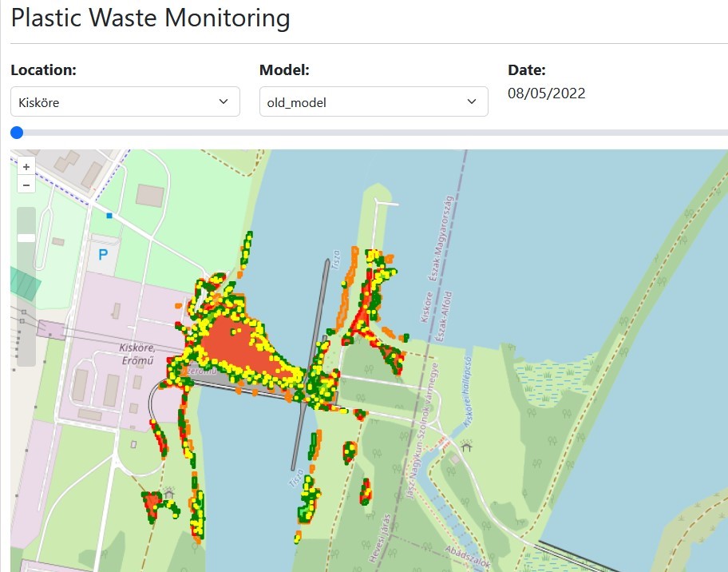Click the chevron arrow in Location select

tap(224, 102)
